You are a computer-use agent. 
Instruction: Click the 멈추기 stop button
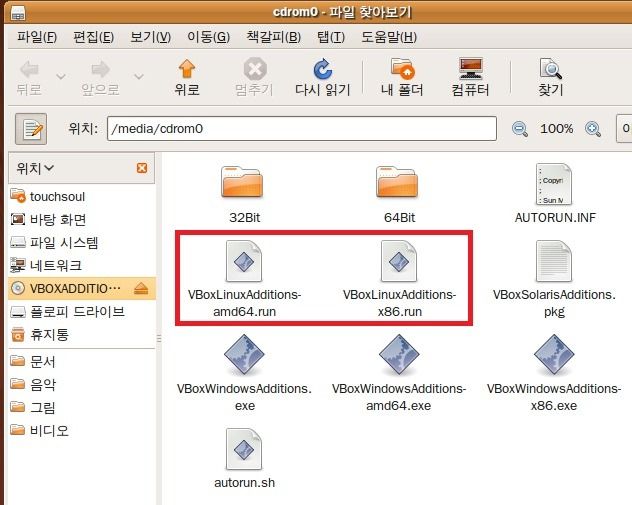point(254,78)
